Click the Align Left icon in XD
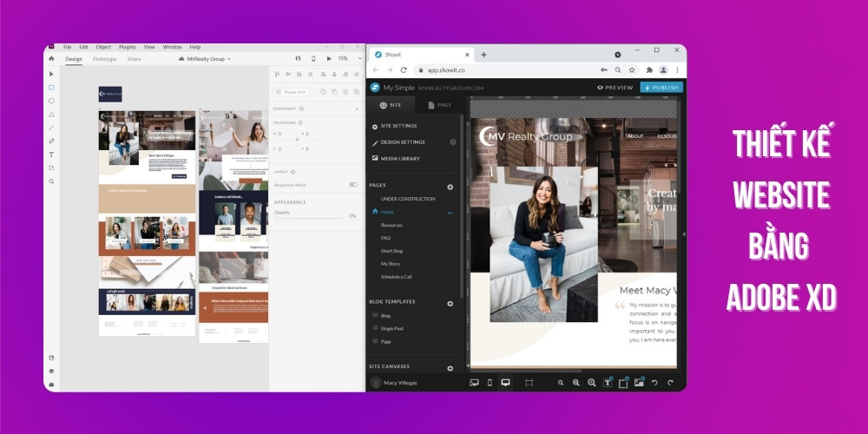Image resolution: width=868 pixels, height=434 pixels. pyautogui.click(x=323, y=74)
